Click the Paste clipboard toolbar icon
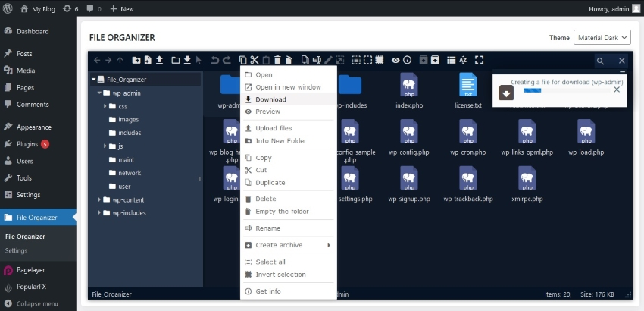 point(266,60)
